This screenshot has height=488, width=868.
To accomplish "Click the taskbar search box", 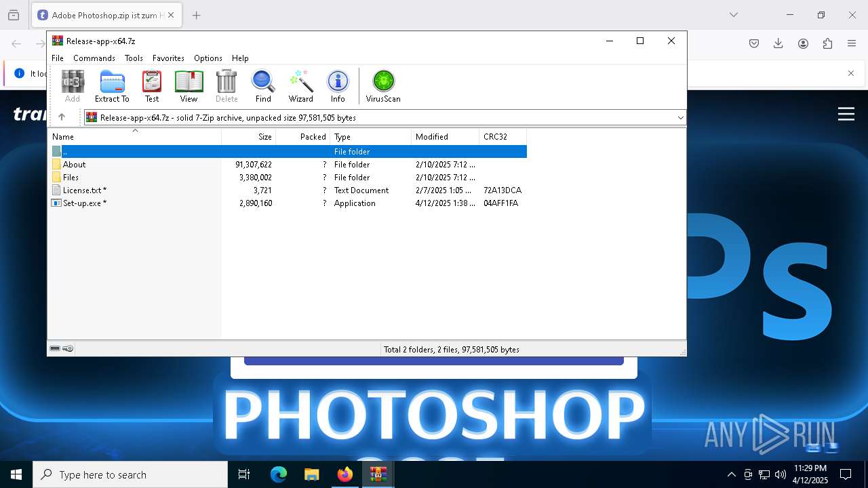I will tap(130, 474).
